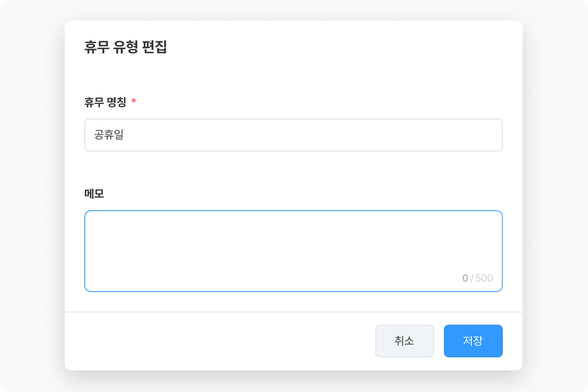
Task: Dismiss dialog using the gray 취소 button
Action: (x=405, y=341)
